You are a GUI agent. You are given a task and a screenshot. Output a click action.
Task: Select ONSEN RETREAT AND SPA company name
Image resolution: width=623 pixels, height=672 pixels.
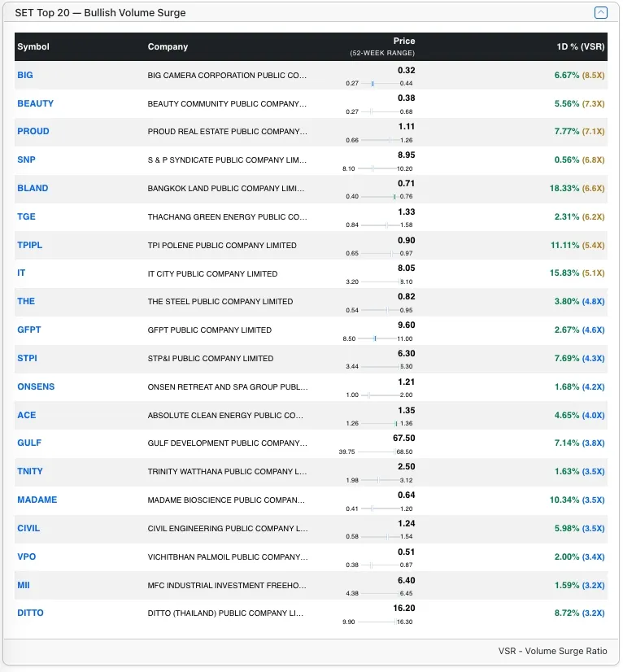tap(228, 387)
